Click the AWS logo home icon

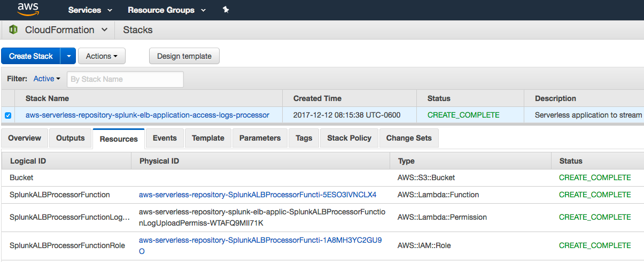27,9
